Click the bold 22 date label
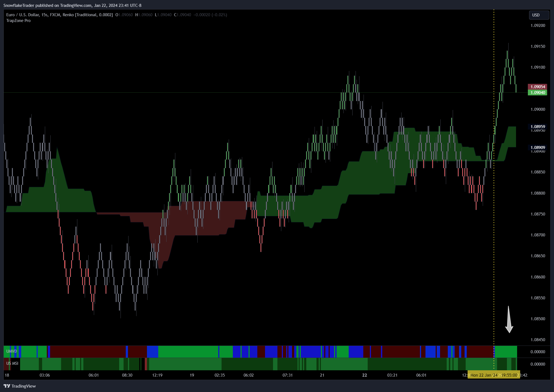The image size is (554, 392). pos(365,375)
